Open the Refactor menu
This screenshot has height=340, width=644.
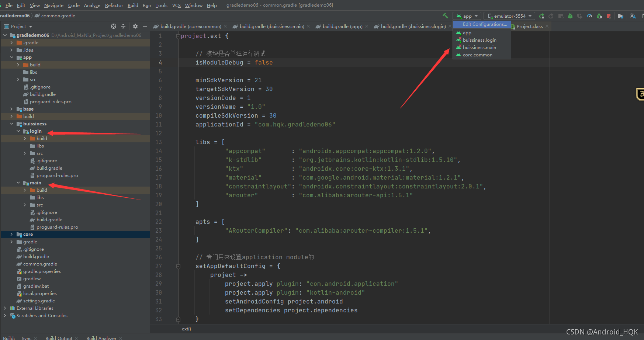(x=114, y=5)
